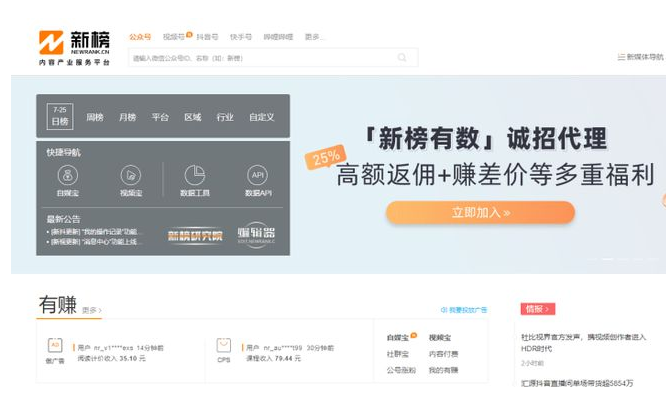Click the 阅读计价收入 35.10 元 entry

[x=111, y=359]
